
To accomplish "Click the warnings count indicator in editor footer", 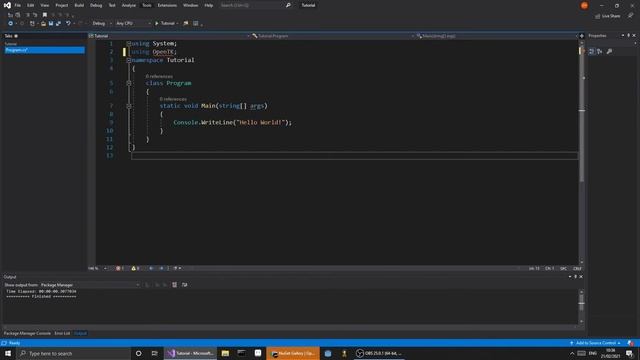I will (x=136, y=268).
